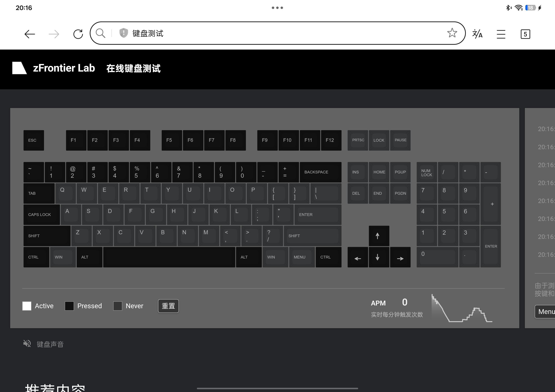
Task: Toggle the muted keyboard sound icon
Action: click(x=27, y=343)
